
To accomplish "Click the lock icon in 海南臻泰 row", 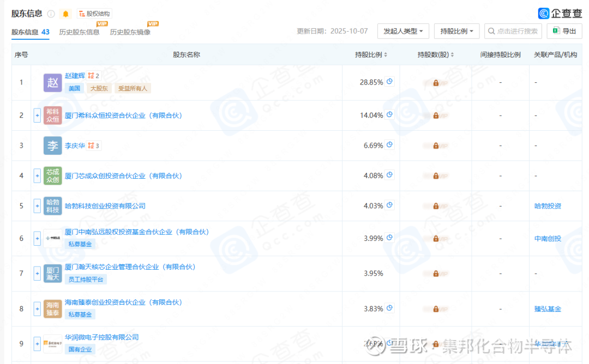I will (436, 309).
